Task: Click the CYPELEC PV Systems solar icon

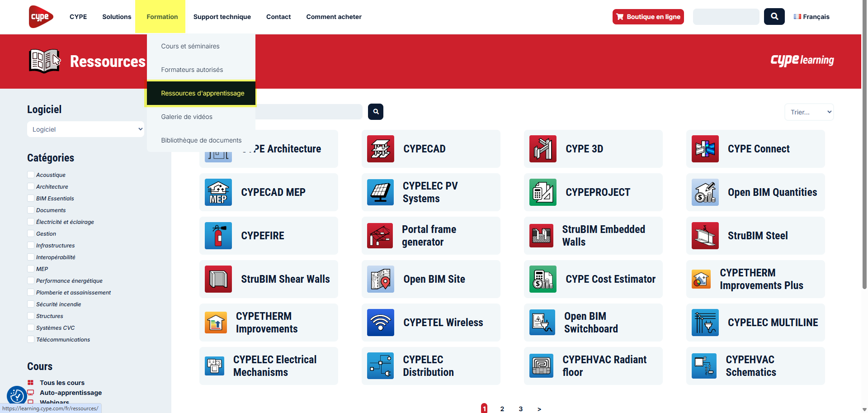Action: click(x=380, y=192)
